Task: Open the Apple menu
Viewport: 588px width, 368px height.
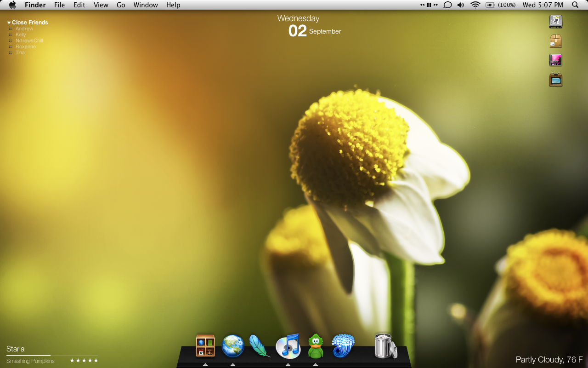Action: 12,5
